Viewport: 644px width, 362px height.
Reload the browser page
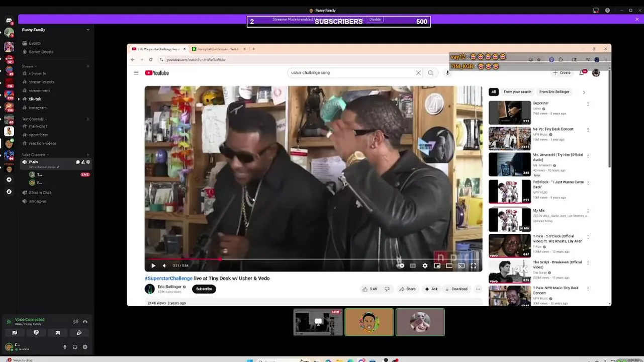point(151,60)
